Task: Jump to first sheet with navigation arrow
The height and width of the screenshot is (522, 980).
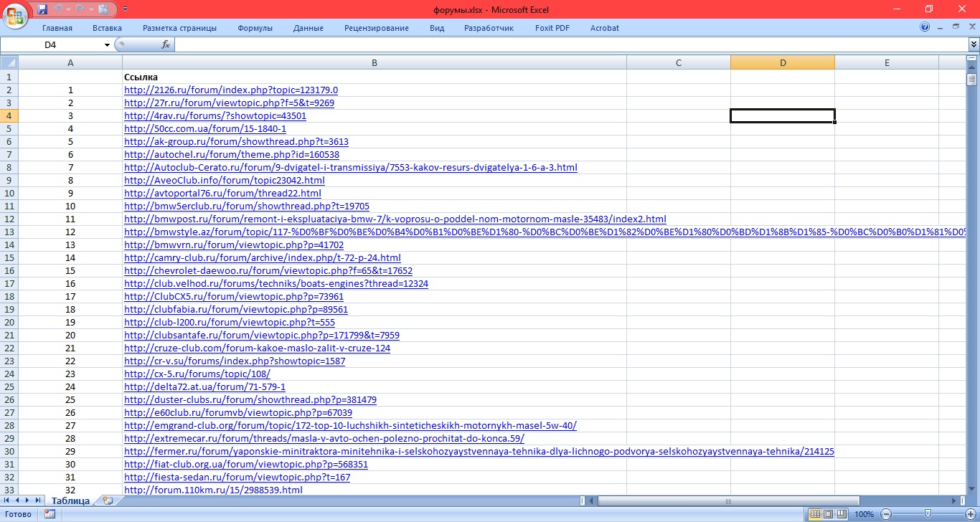Action: click(x=8, y=500)
